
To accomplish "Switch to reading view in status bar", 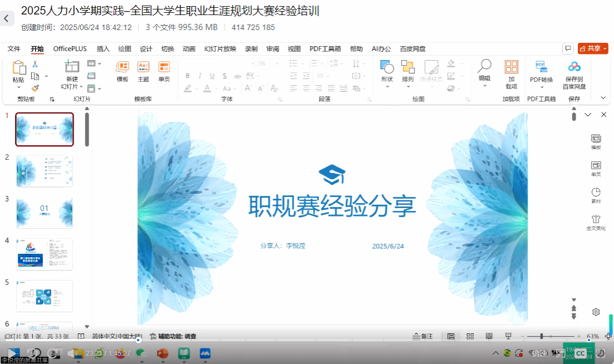I will click(x=489, y=336).
